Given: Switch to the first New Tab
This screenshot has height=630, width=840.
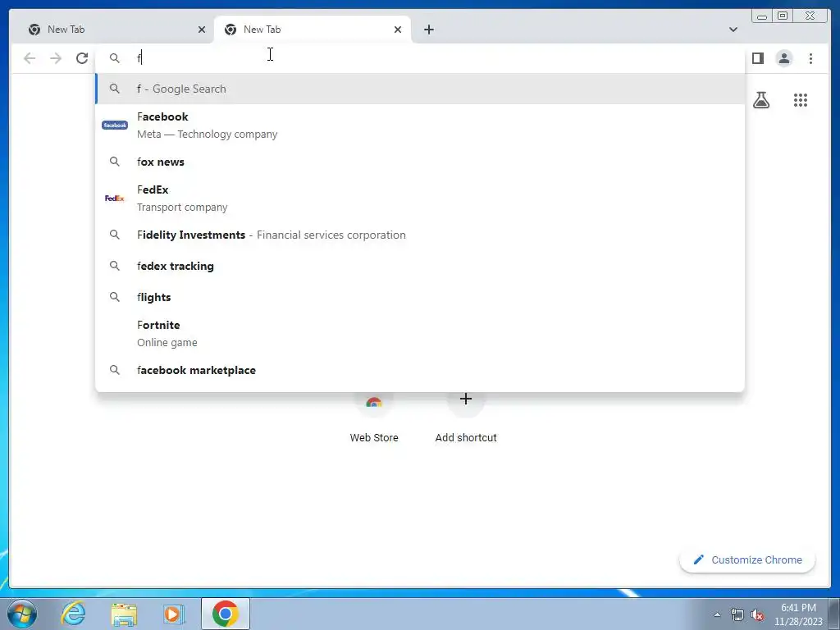Looking at the screenshot, I should pos(112,30).
